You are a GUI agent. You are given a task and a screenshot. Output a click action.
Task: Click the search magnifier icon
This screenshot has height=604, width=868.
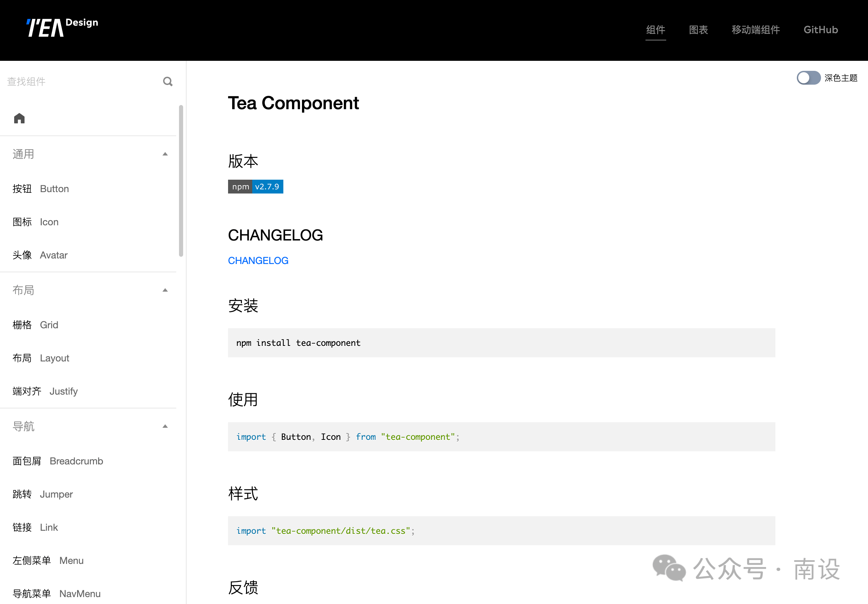click(x=168, y=82)
